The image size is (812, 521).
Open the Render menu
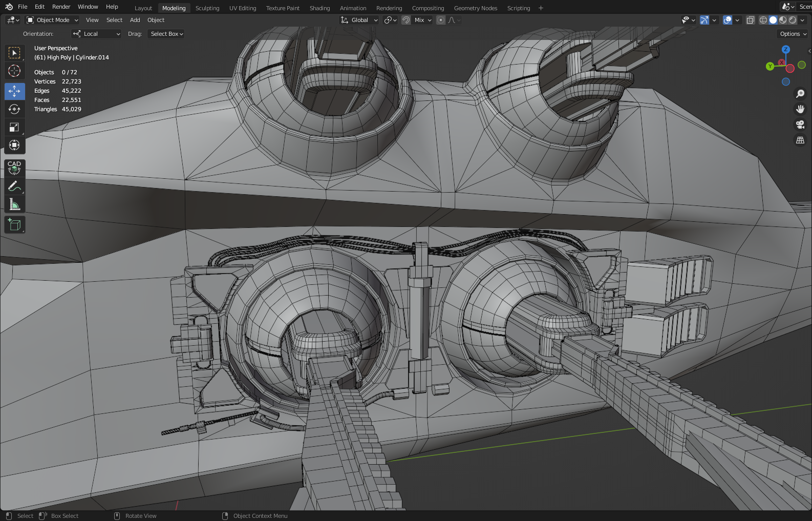coord(61,7)
